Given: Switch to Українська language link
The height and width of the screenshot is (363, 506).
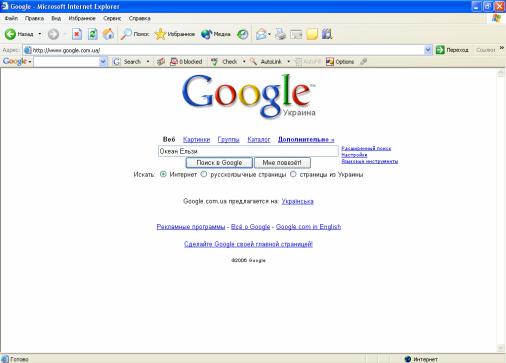Looking at the screenshot, I should tap(297, 201).
